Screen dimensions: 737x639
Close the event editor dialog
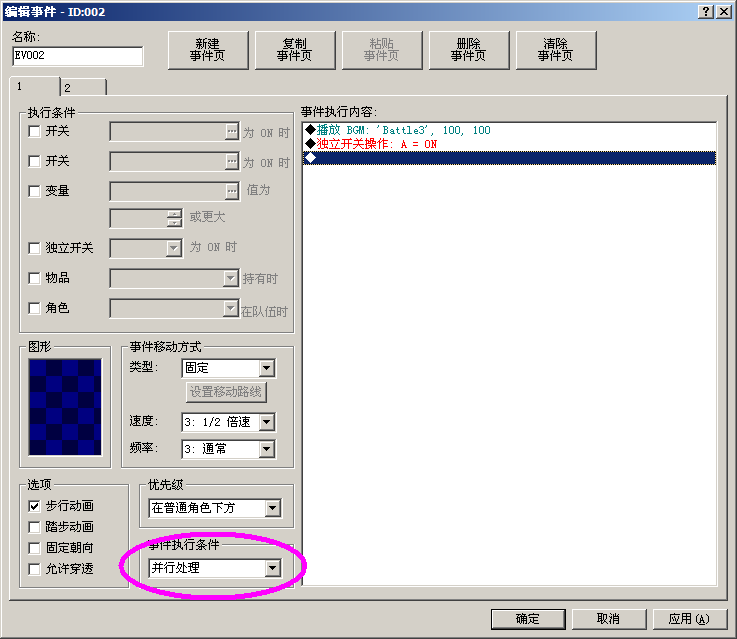tap(723, 12)
